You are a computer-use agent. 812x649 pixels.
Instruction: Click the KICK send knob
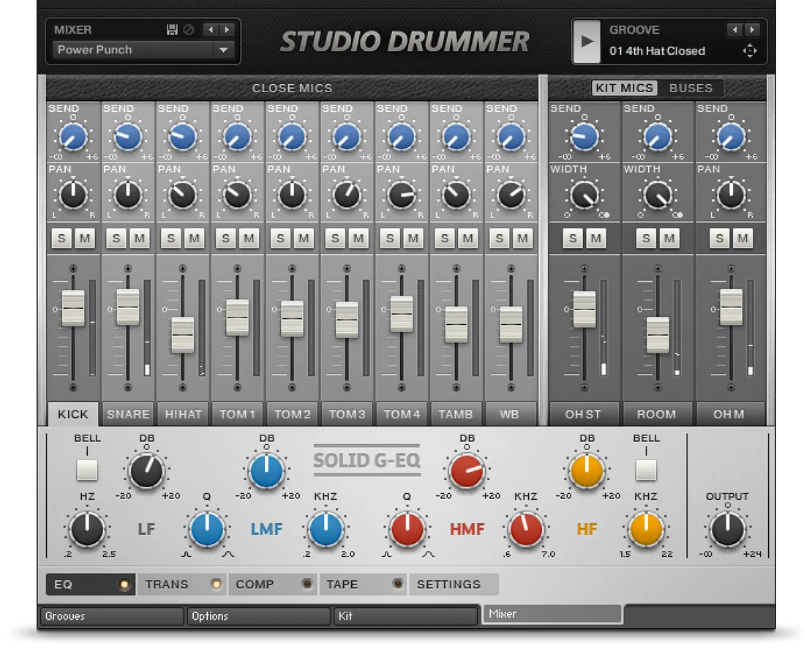(73, 138)
